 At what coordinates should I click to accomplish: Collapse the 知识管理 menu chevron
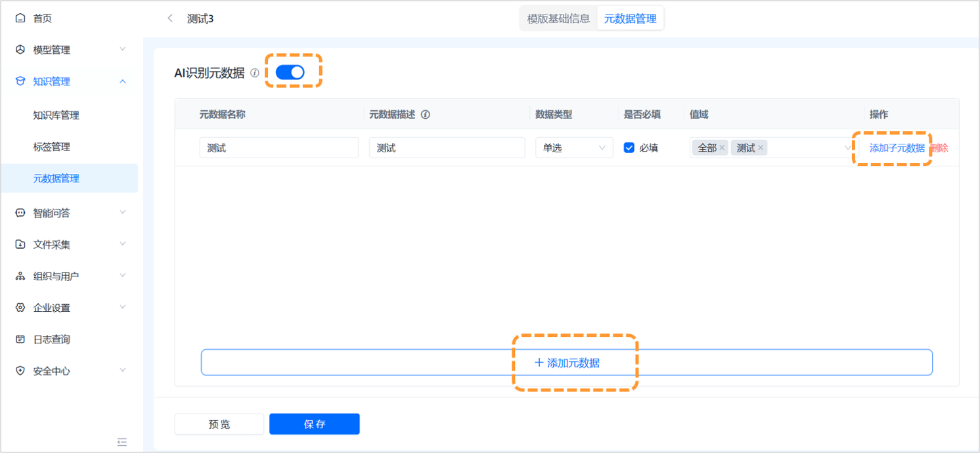click(122, 81)
